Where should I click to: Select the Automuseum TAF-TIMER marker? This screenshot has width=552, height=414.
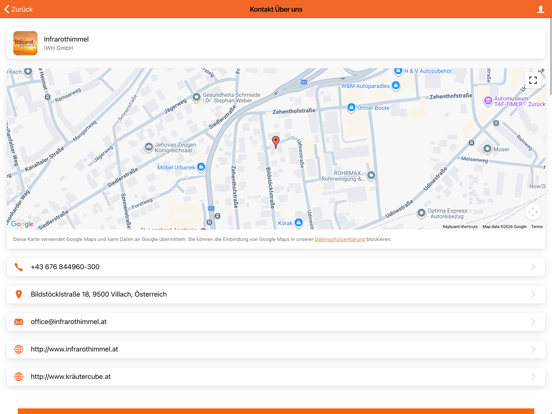(488, 101)
